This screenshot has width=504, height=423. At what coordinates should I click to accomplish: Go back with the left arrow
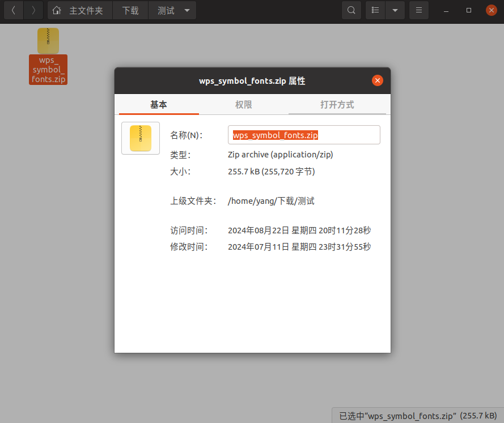[x=14, y=10]
